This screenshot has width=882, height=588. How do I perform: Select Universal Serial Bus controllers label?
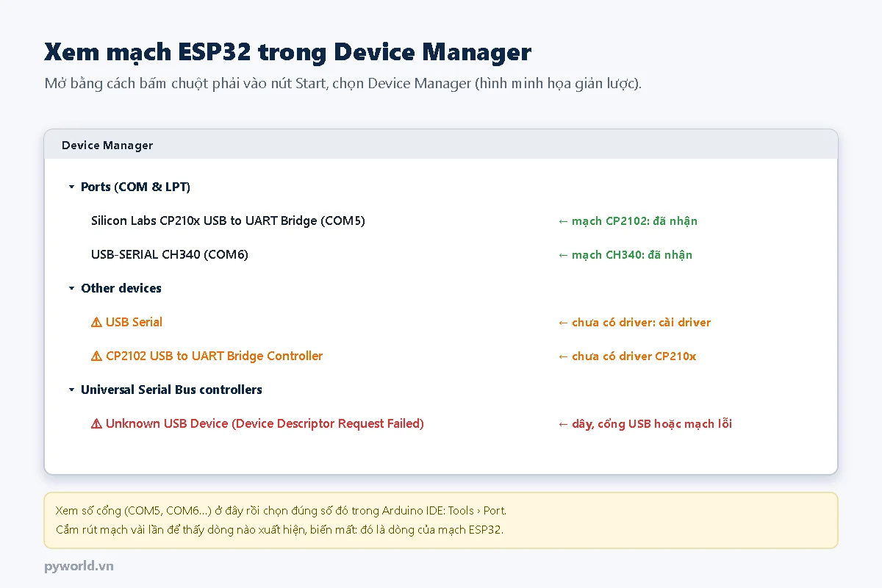tap(171, 390)
